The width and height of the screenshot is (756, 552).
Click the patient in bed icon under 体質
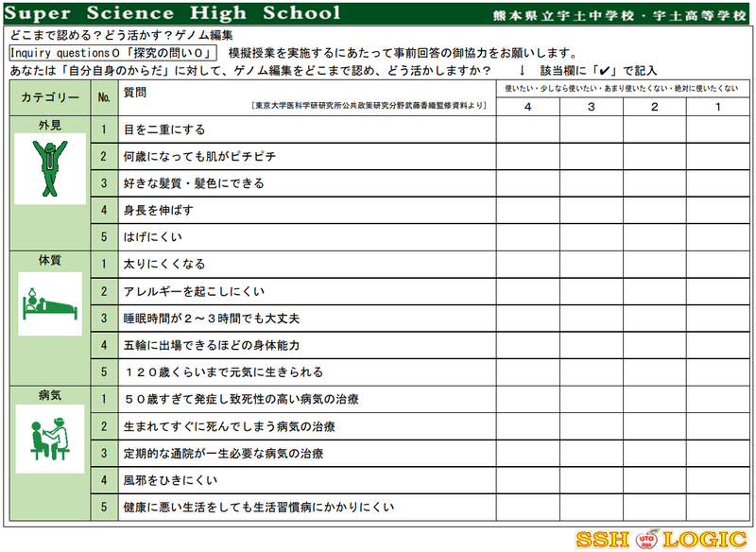[x=49, y=303]
